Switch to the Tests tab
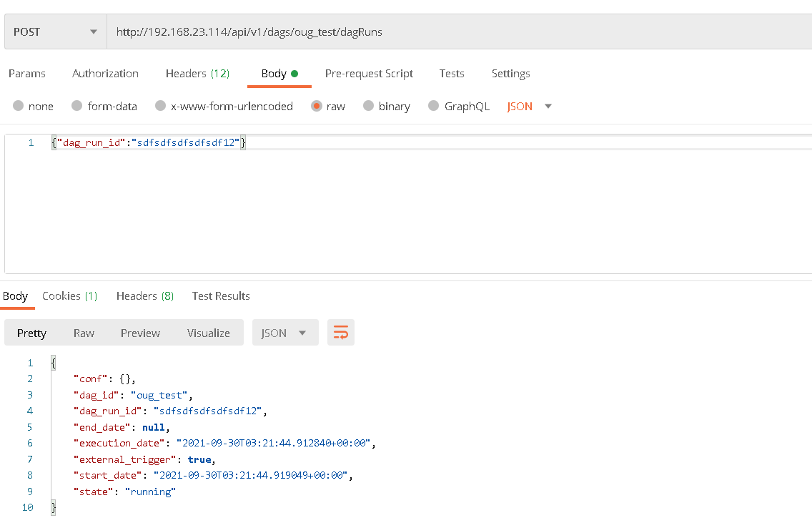Viewport: 812px width, 518px height. 452,74
